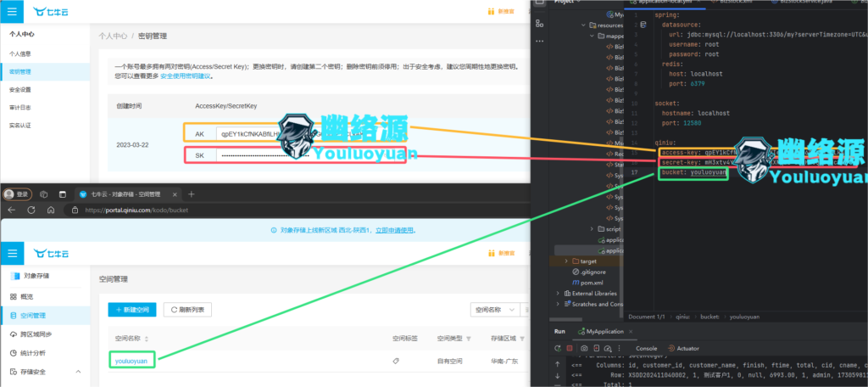Filter 存储区域 column

pyautogui.click(x=522, y=339)
